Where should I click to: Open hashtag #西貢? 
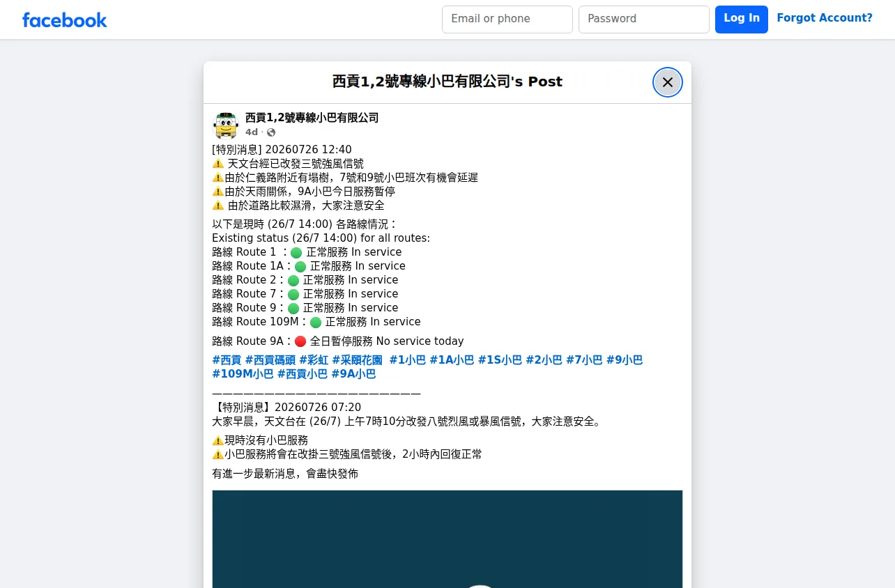pos(227,360)
